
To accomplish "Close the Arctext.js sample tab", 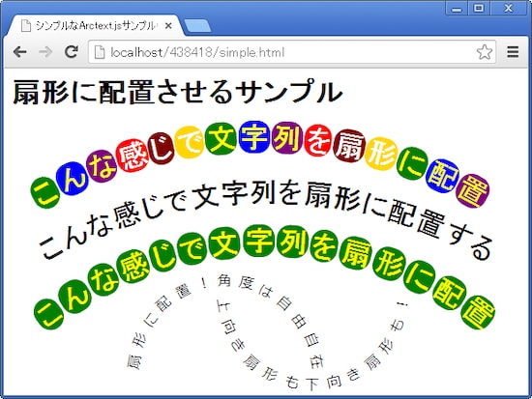I will (x=168, y=26).
